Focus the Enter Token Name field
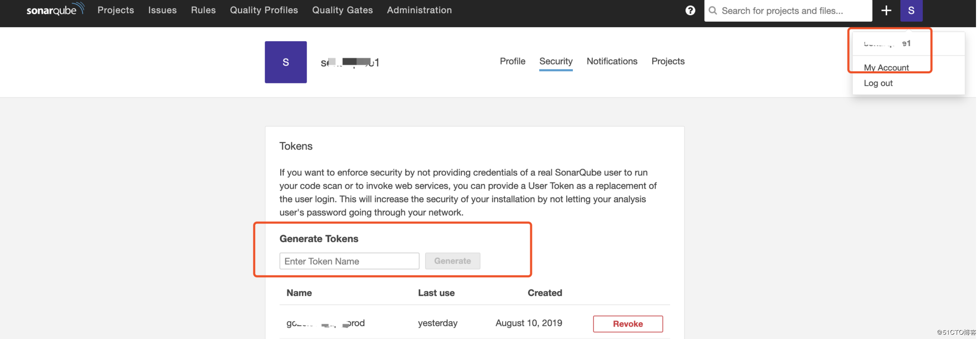 pos(349,261)
